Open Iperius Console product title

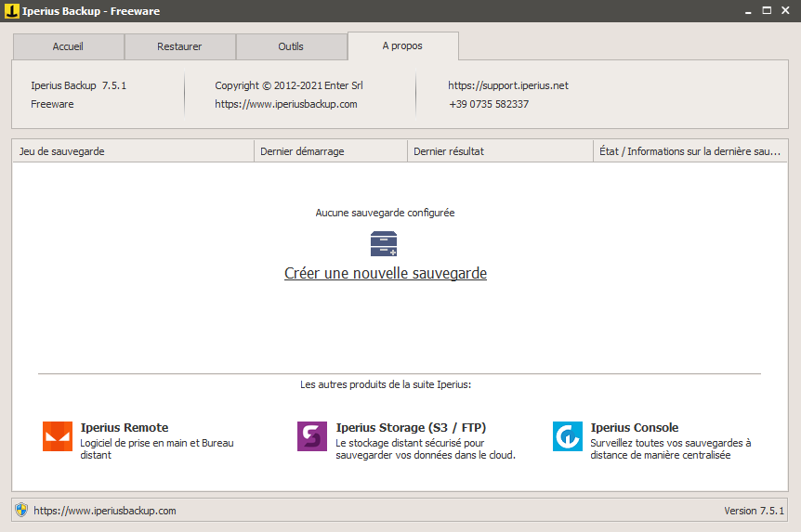635,427
